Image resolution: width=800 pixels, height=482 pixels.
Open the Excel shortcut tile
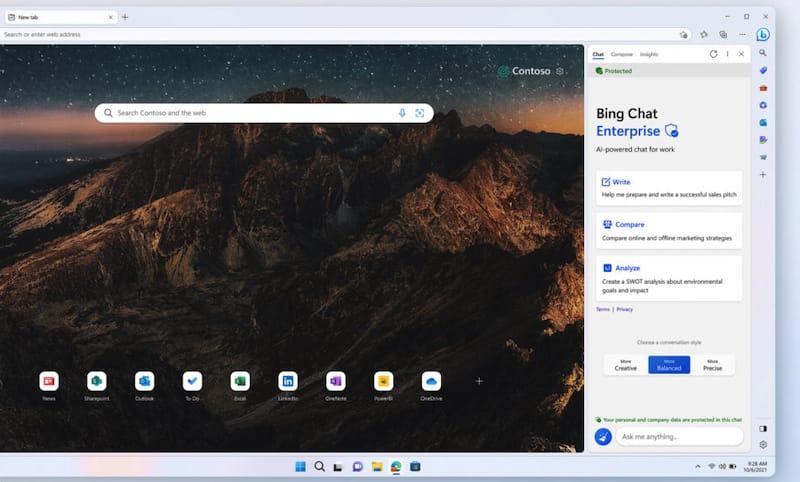(240, 381)
